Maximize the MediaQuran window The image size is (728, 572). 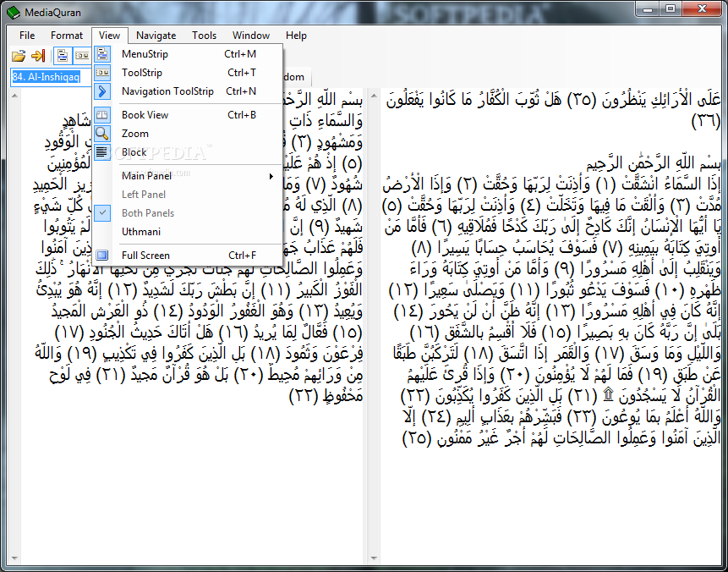click(x=671, y=8)
